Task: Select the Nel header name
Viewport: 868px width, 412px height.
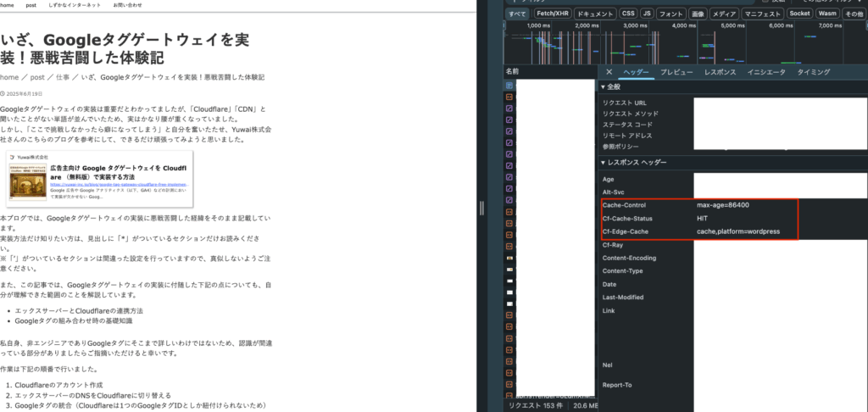Action: coord(607,365)
